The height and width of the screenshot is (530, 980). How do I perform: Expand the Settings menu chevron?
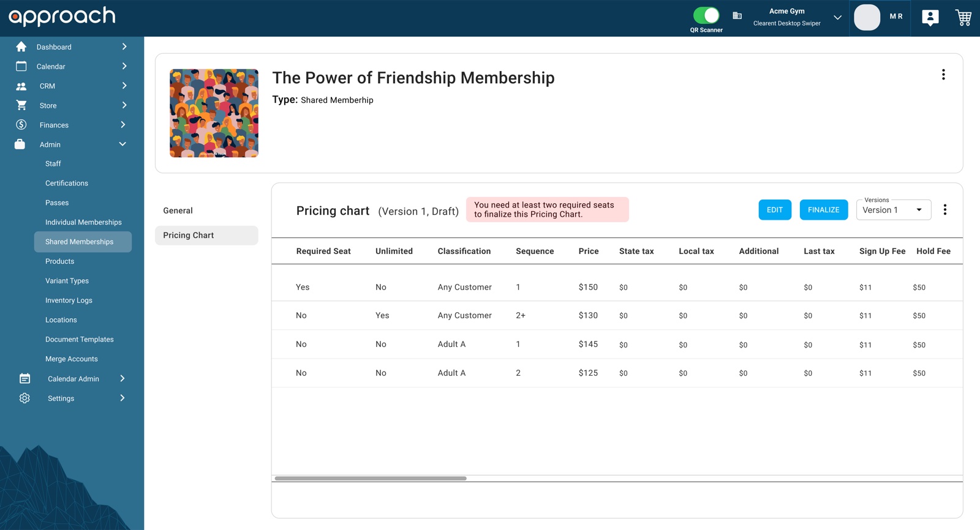123,398
